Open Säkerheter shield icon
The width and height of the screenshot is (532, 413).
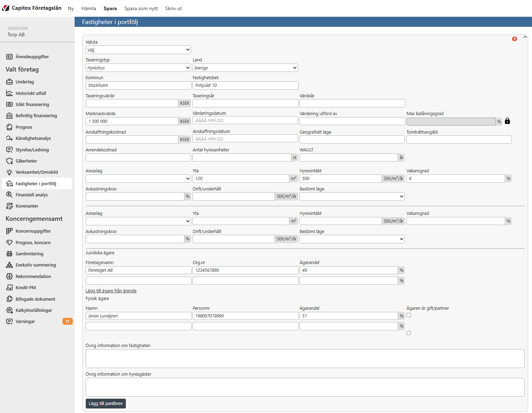(x=9, y=161)
